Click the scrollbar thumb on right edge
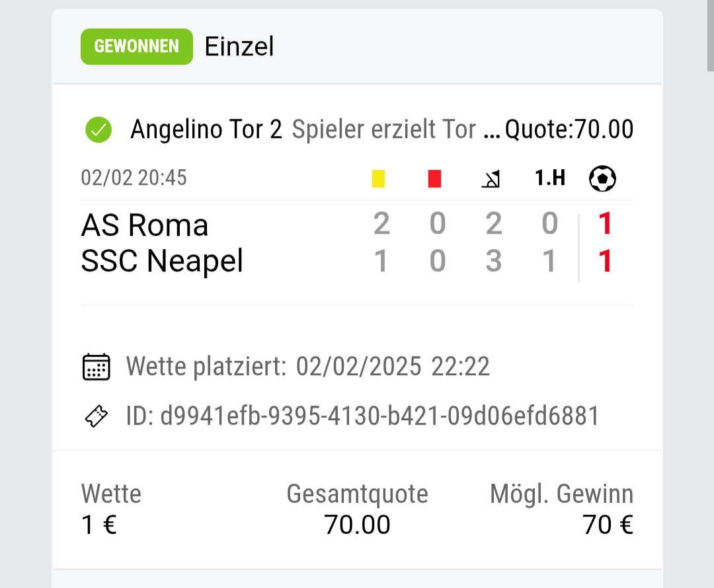 (x=710, y=33)
